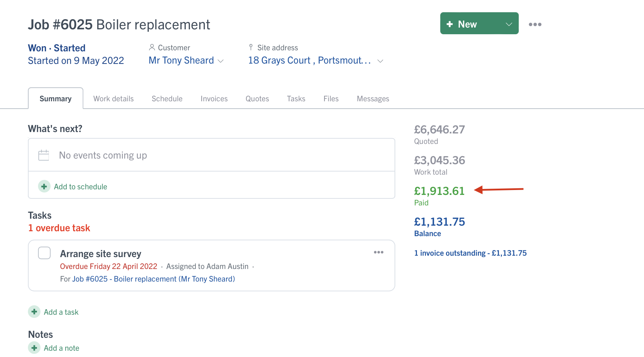Click the Won · Started job status
644x357 pixels.
coord(57,48)
